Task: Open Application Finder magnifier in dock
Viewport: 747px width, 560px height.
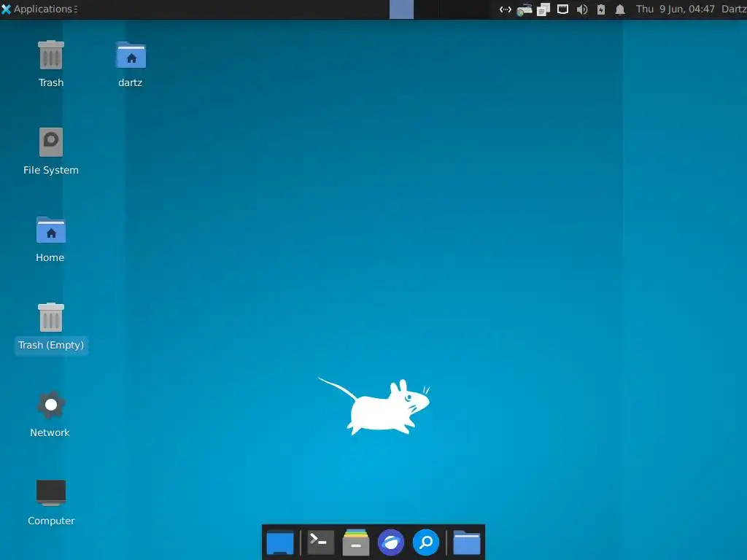Action: pyautogui.click(x=426, y=542)
